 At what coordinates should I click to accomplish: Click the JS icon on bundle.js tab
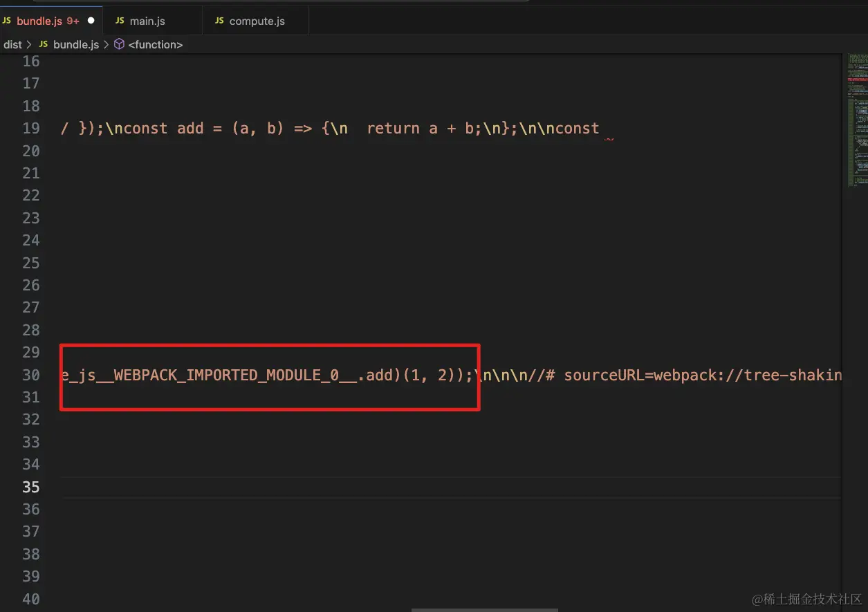[x=6, y=21]
